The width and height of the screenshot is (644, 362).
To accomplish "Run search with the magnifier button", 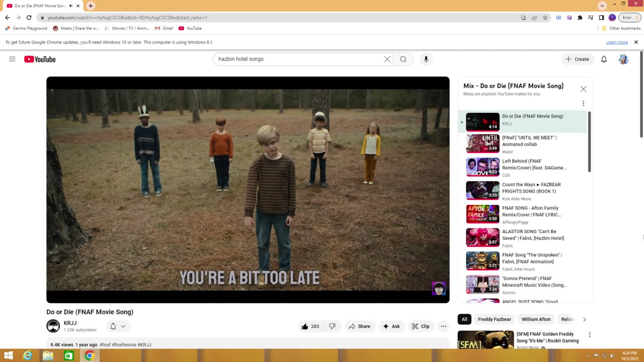I will click(403, 59).
